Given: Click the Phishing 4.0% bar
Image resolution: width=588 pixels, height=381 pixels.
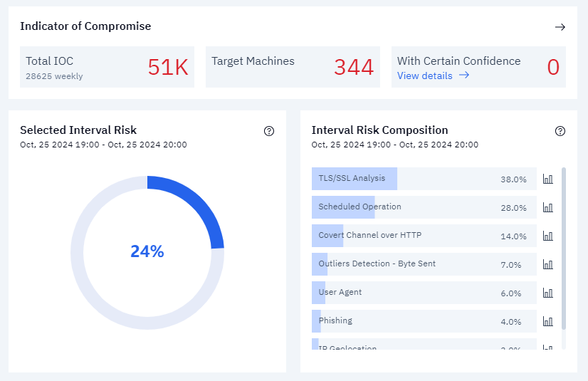Looking at the screenshot, I should [x=424, y=321].
